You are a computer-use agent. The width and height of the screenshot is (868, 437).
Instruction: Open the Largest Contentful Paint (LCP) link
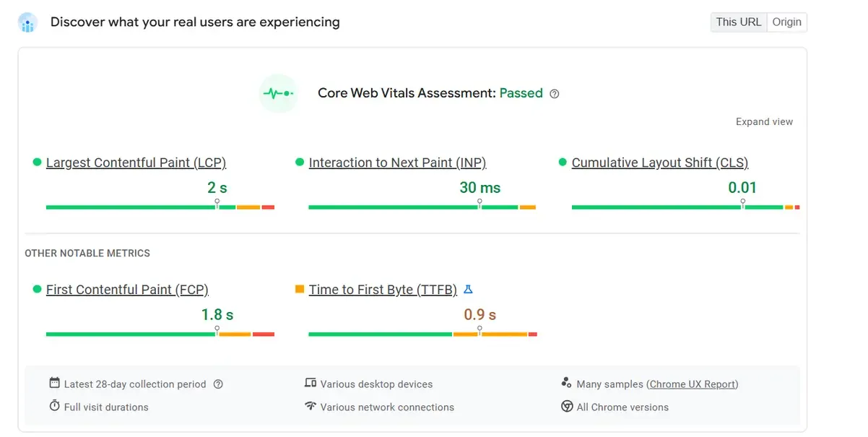136,163
